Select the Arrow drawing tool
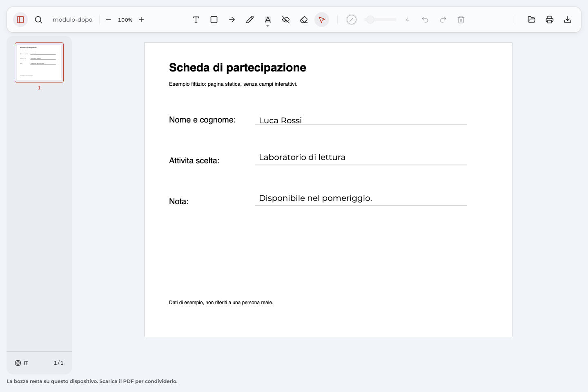 (232, 20)
